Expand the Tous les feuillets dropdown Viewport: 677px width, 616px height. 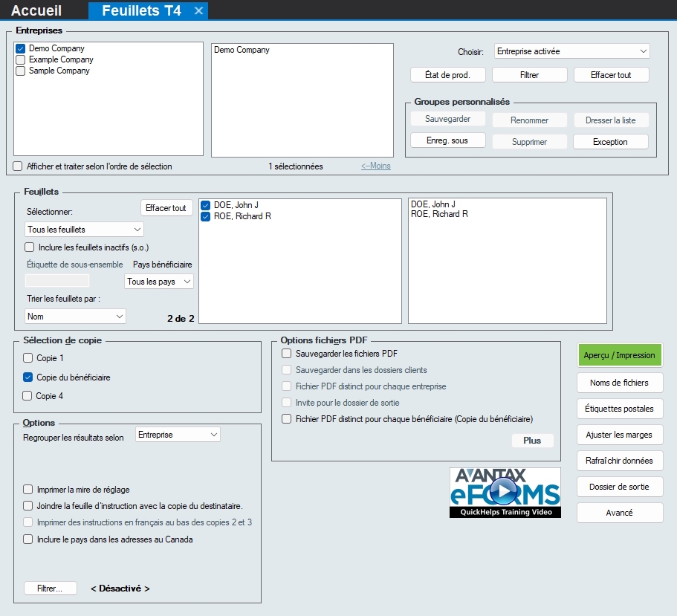(84, 230)
